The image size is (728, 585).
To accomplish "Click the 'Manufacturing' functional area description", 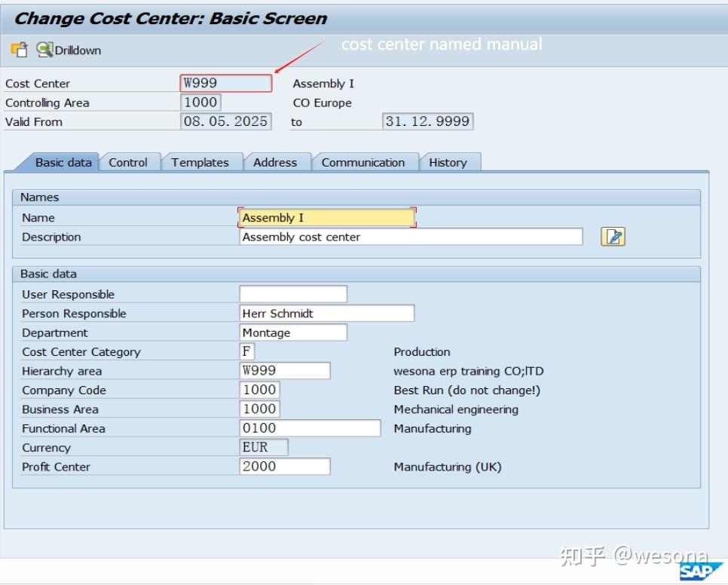I will tap(433, 428).
